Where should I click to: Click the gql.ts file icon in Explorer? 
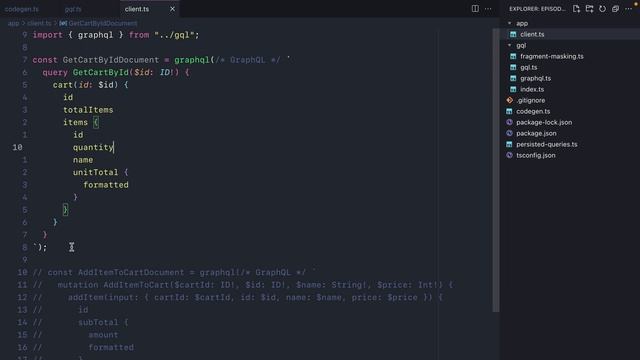click(513, 67)
